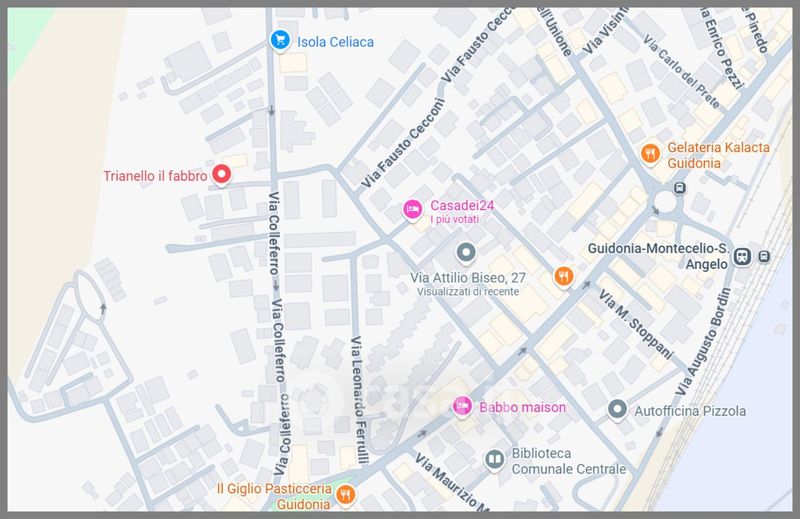Click the Via M. Stoppani street name
This screenshot has height=519, width=800.
636,325
